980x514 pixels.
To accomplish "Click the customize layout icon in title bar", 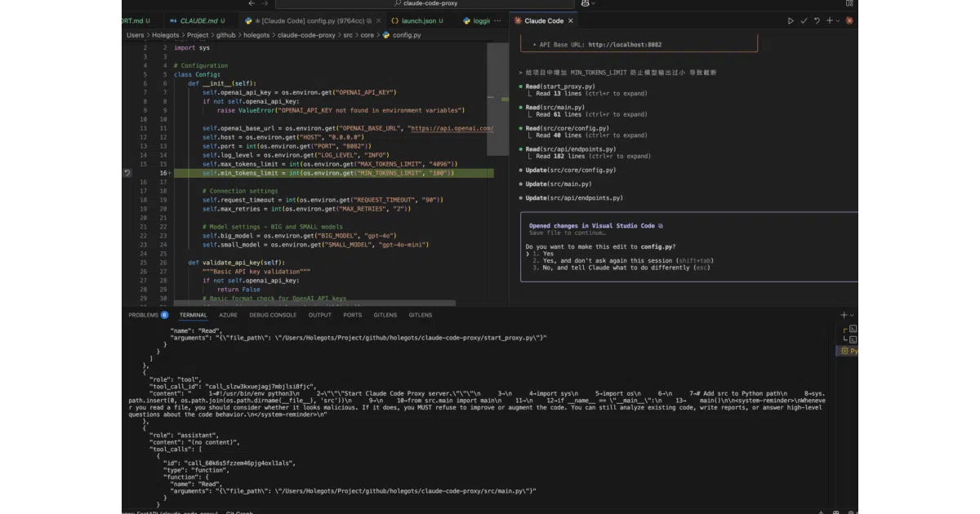I will click(852, 3).
